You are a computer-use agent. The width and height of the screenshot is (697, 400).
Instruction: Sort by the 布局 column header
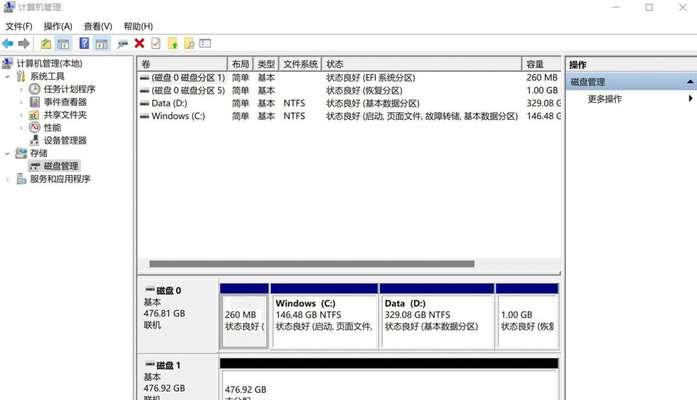240,64
